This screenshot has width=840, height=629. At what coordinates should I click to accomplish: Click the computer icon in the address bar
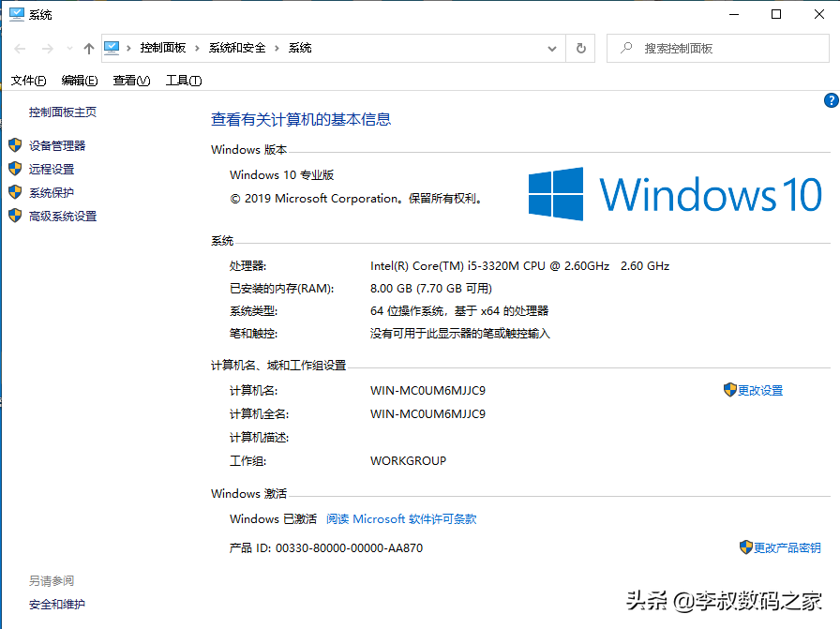(112, 48)
